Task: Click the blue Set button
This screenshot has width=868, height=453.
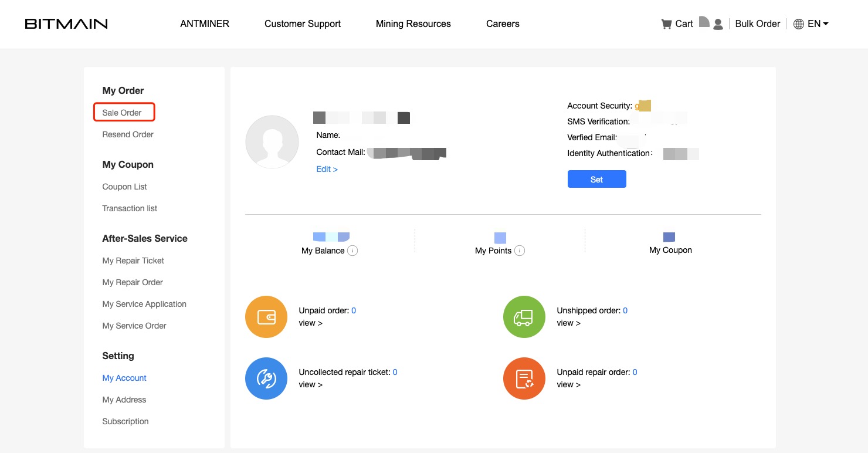Action: (596, 179)
